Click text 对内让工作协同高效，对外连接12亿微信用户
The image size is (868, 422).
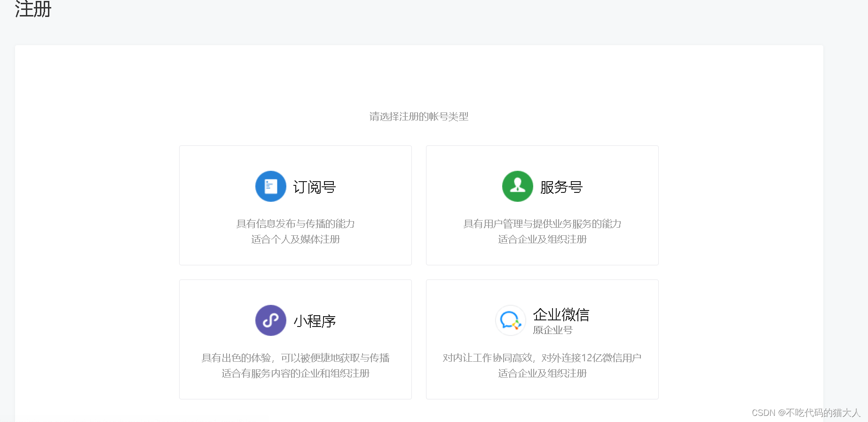542,358
